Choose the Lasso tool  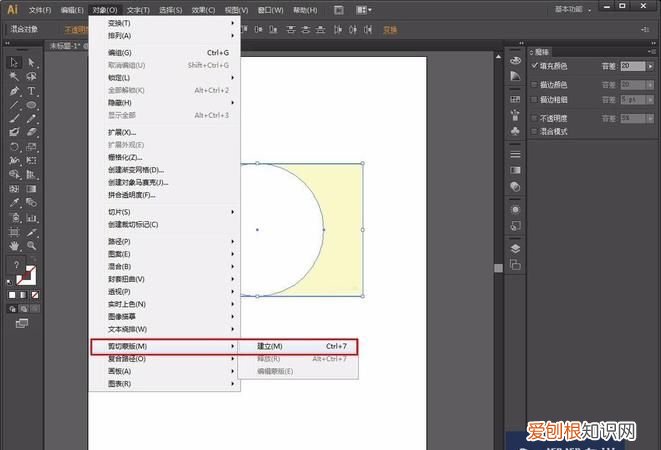[31, 76]
